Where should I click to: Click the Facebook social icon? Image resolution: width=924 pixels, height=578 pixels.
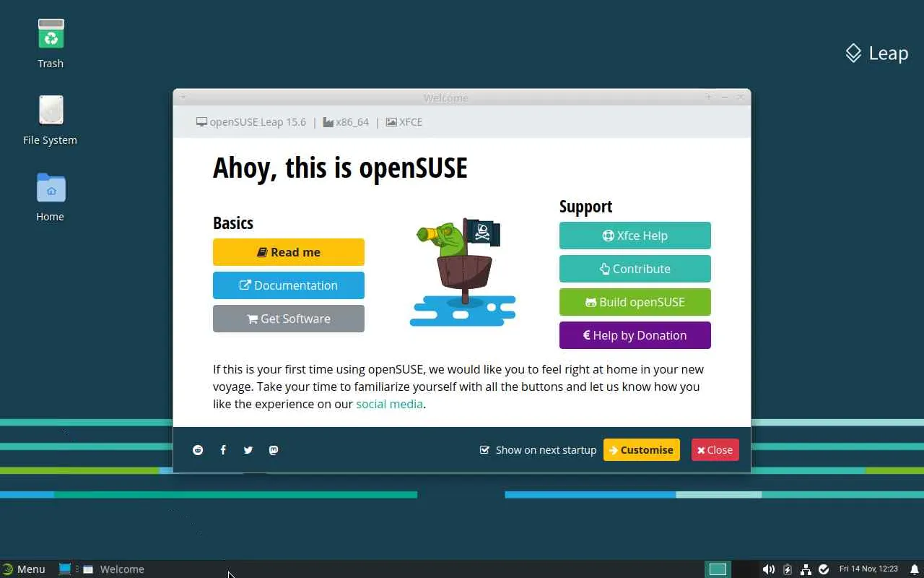point(223,450)
